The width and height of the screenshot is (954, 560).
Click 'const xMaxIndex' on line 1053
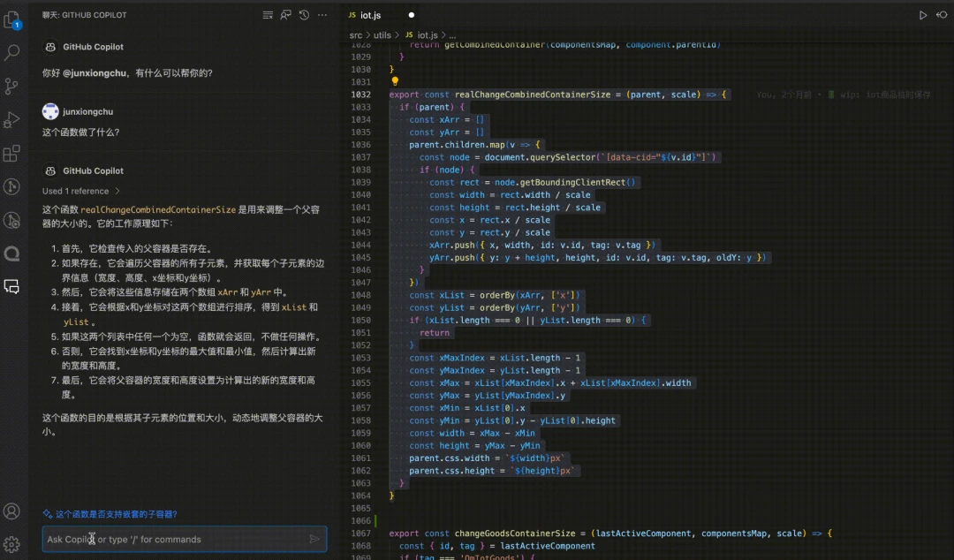point(447,358)
